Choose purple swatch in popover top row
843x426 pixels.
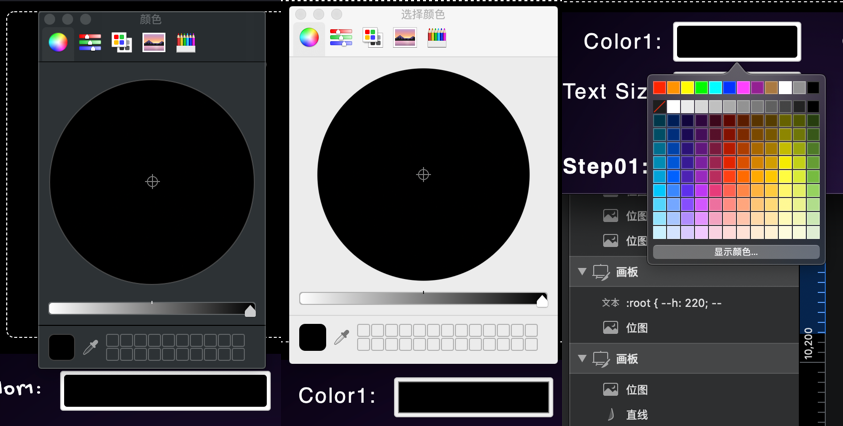[757, 88]
